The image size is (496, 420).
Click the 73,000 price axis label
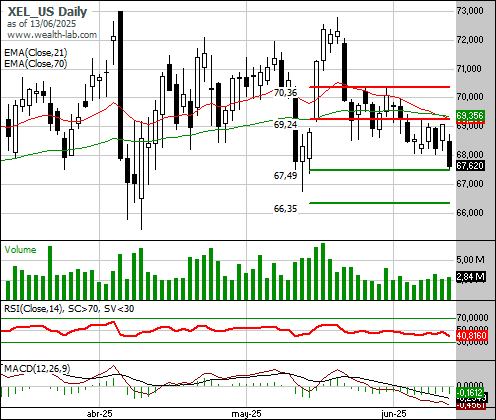[x=470, y=11]
